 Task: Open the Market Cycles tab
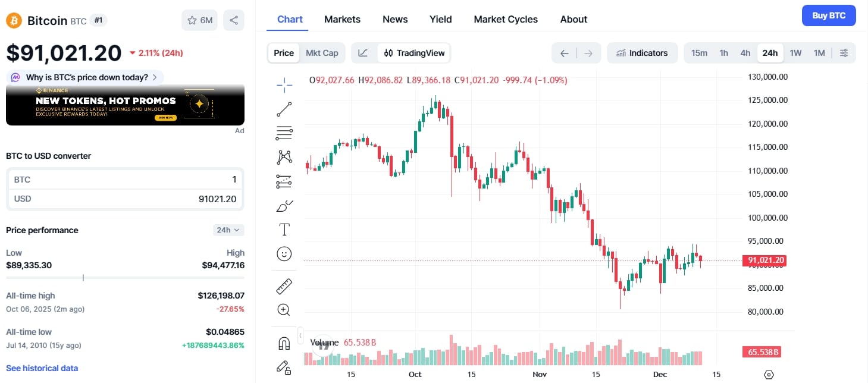click(x=505, y=18)
